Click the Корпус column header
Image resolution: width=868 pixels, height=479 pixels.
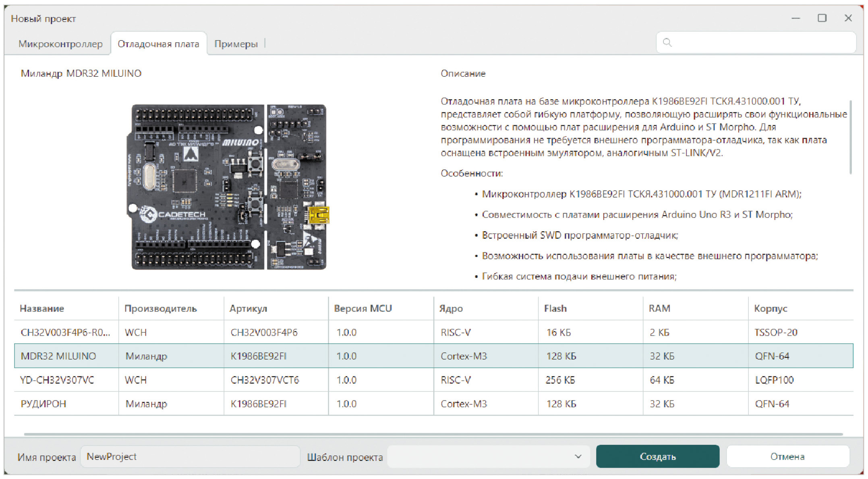click(x=770, y=309)
